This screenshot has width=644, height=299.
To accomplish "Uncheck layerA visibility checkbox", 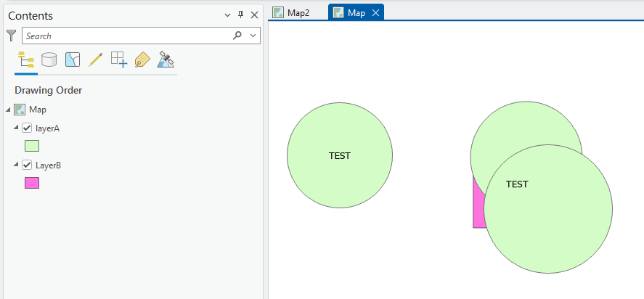I will [28, 128].
